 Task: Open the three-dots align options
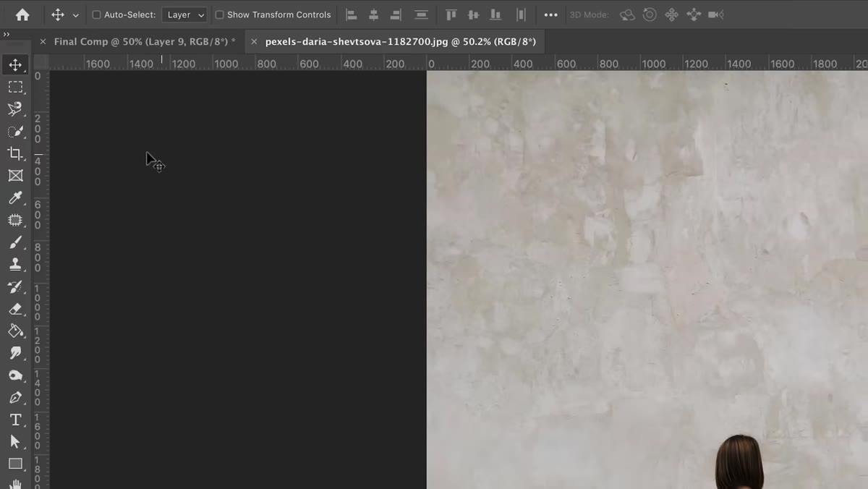coord(550,14)
